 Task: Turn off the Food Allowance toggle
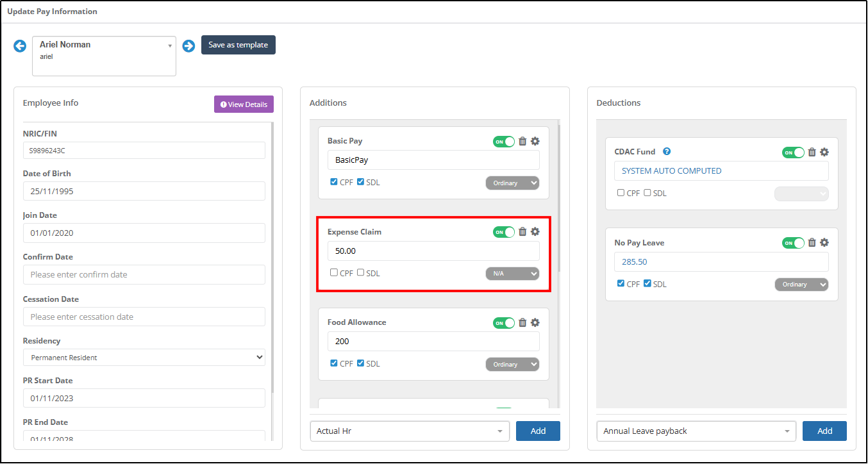point(504,323)
